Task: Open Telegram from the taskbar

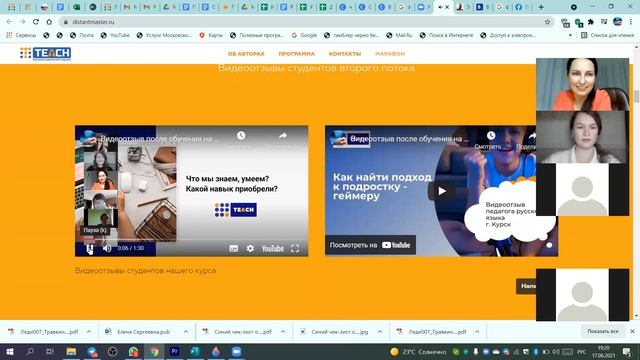Action: pos(92,351)
